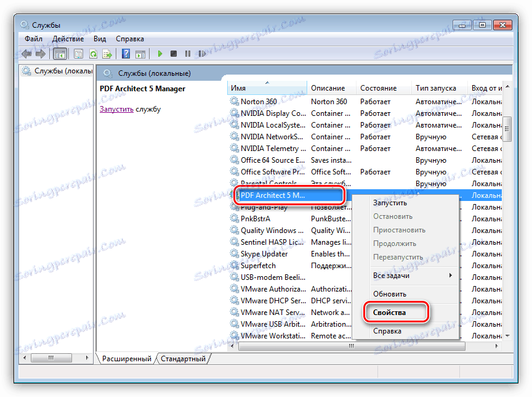
Task: Click the services list horizontal scrollbar thumb
Action: click(352, 346)
